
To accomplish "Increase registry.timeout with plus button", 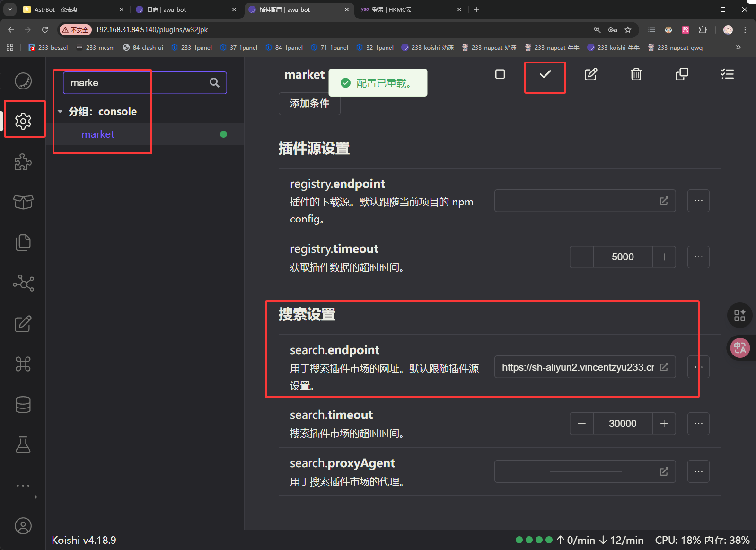I will tap(664, 257).
